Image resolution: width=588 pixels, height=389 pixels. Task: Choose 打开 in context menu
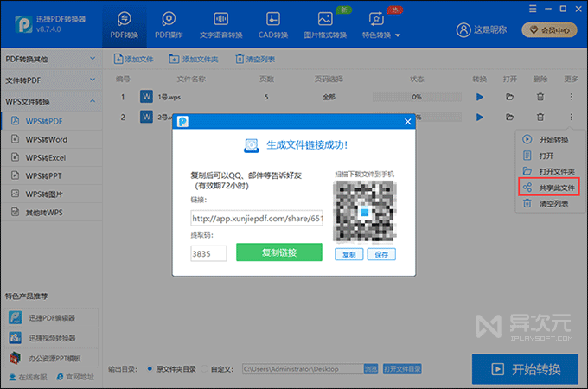tap(550, 156)
